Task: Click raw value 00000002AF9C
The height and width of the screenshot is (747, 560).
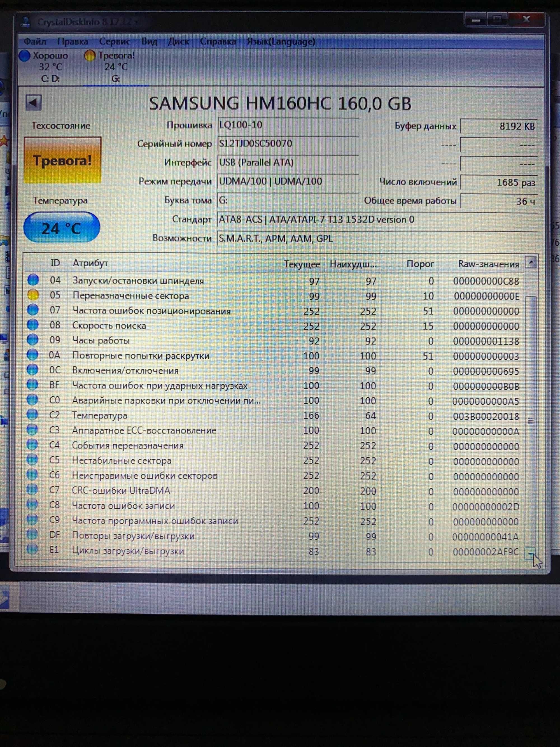Action: [486, 551]
